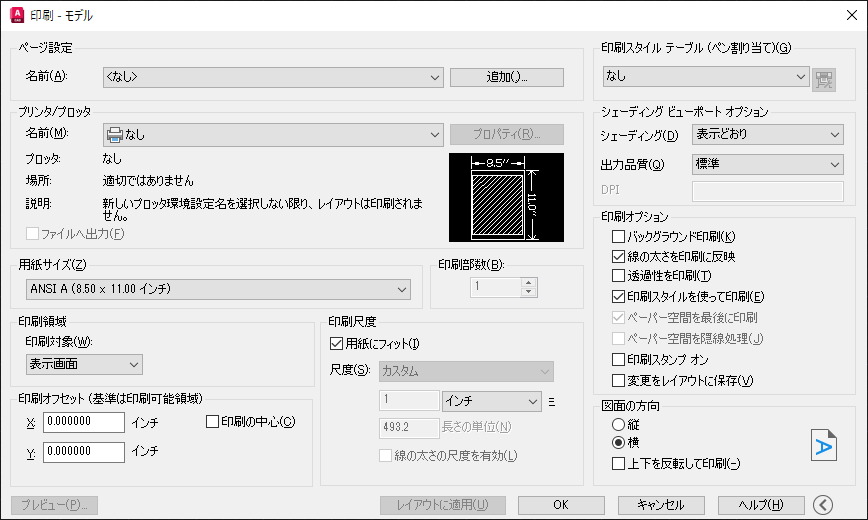
Task: Click 印刷部数 decrement arrow
Action: 529,292
